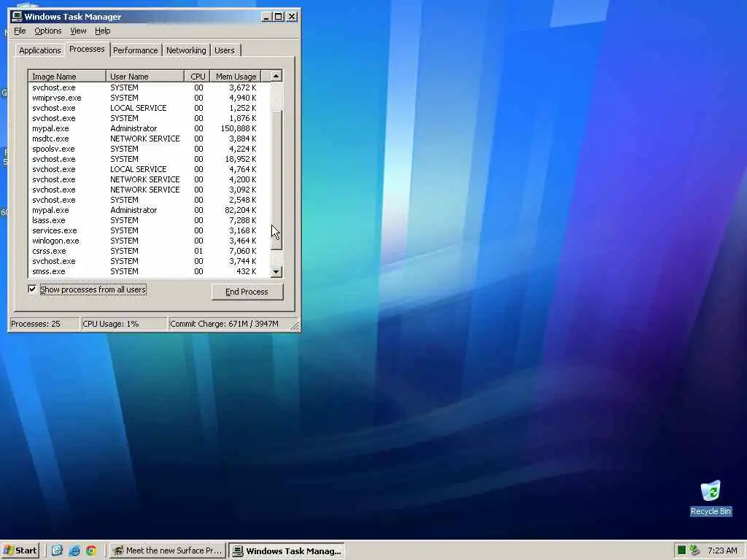Click the CPU Usage: 1% status panel
747x560 pixels.
tap(124, 324)
